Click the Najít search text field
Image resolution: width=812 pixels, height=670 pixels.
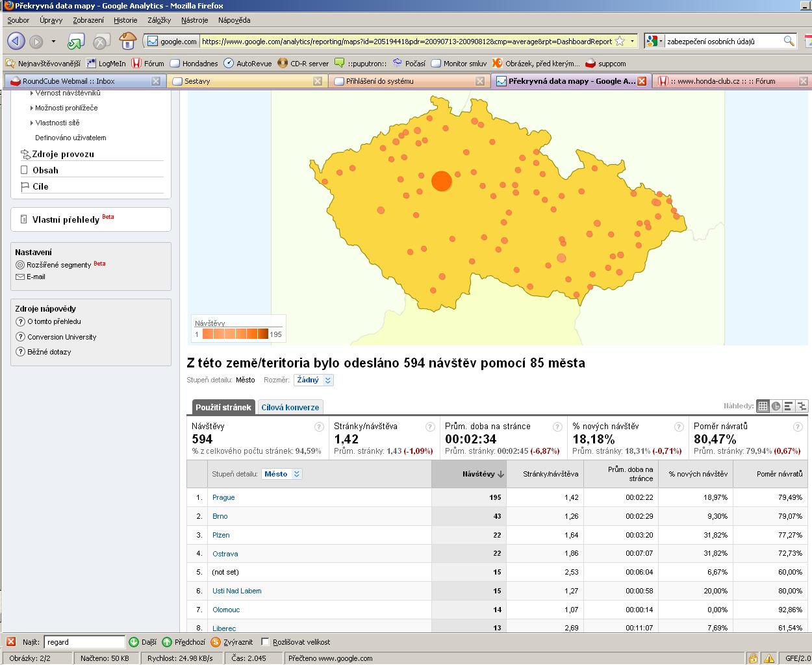pyautogui.click(x=84, y=642)
